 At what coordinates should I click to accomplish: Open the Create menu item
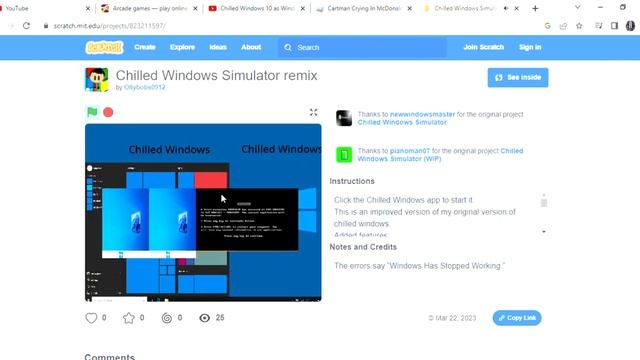[x=145, y=47]
